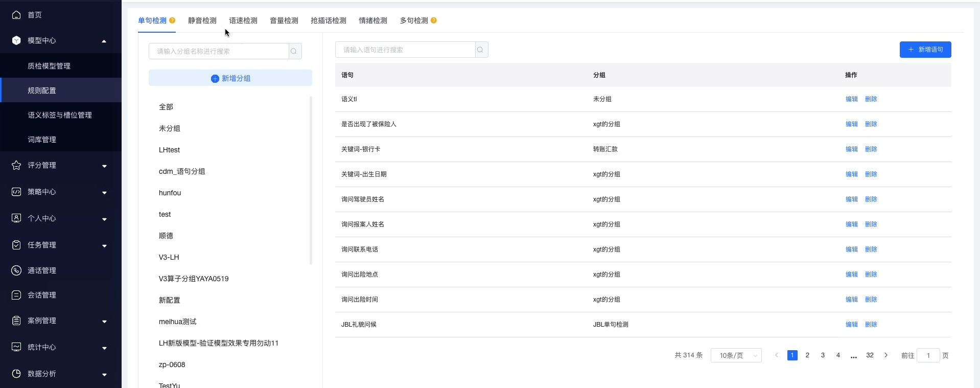
Task: Click the 模型中心 cube icon
Action: point(16,40)
